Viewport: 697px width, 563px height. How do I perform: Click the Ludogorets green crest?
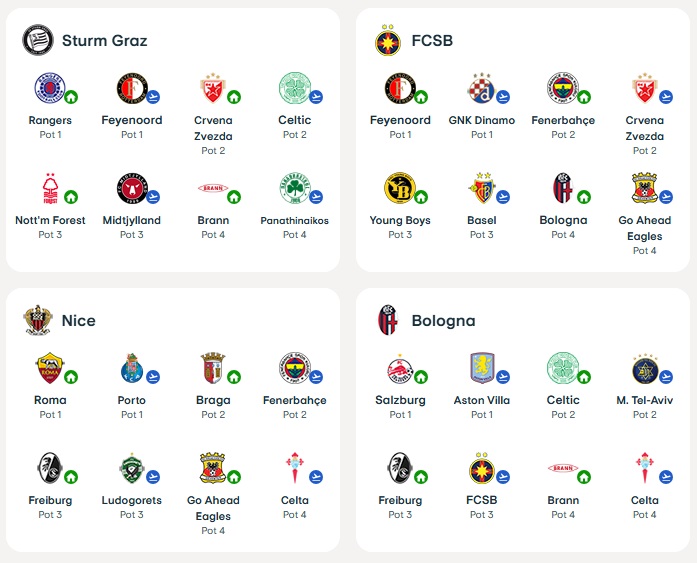point(130,467)
